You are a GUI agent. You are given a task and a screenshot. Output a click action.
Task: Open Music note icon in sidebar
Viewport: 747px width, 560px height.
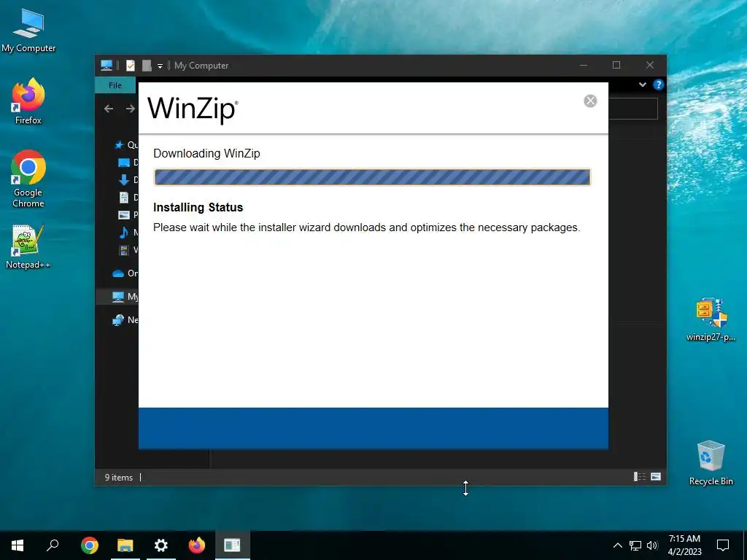[124, 233]
